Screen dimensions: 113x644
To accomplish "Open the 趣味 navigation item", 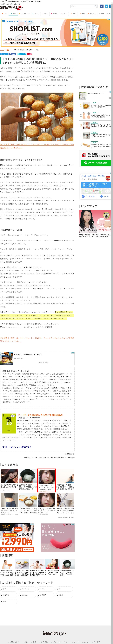I will click(x=45, y=14).
